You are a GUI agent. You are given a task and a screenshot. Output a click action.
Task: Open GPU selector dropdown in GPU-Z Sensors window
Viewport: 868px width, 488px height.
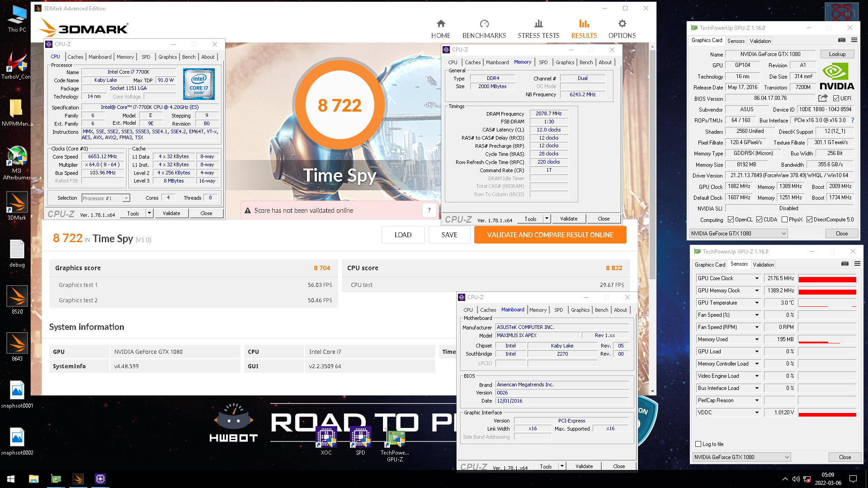pos(742,457)
